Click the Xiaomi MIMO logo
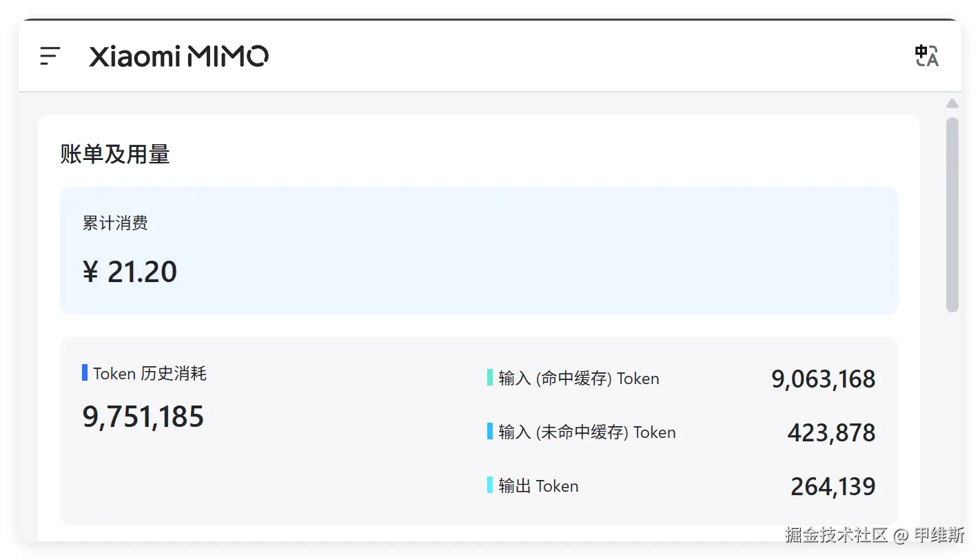 pyautogui.click(x=178, y=57)
